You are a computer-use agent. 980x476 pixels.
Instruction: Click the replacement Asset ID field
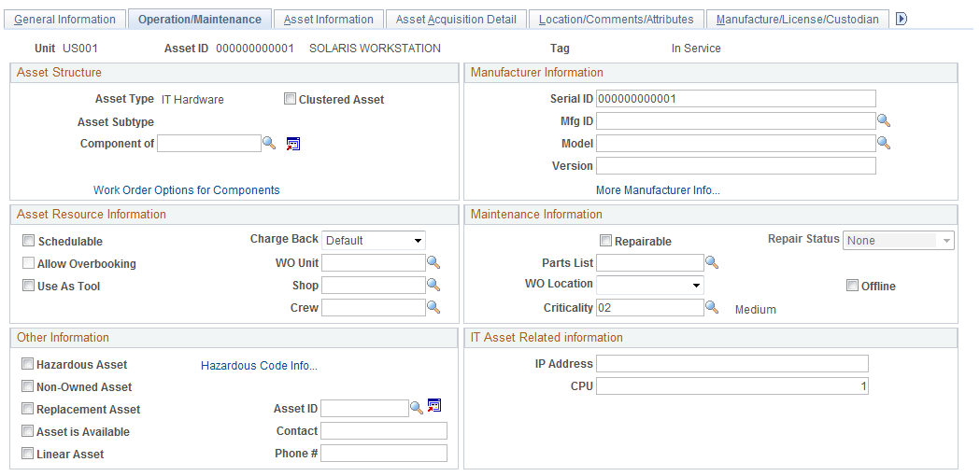pyautogui.click(x=365, y=409)
